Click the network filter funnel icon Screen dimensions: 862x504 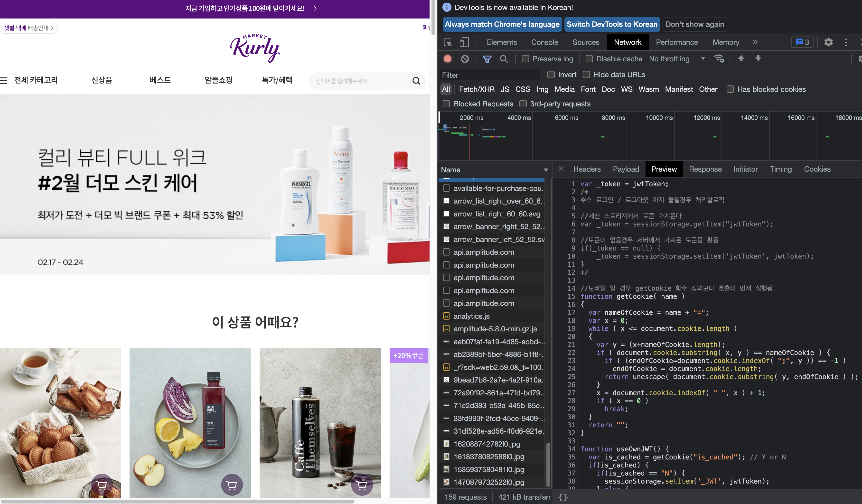487,59
